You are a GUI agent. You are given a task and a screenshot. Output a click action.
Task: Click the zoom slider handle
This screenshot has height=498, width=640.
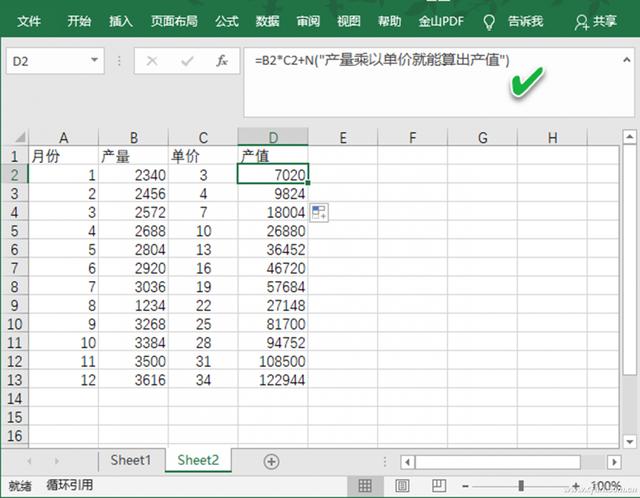[x=521, y=486]
